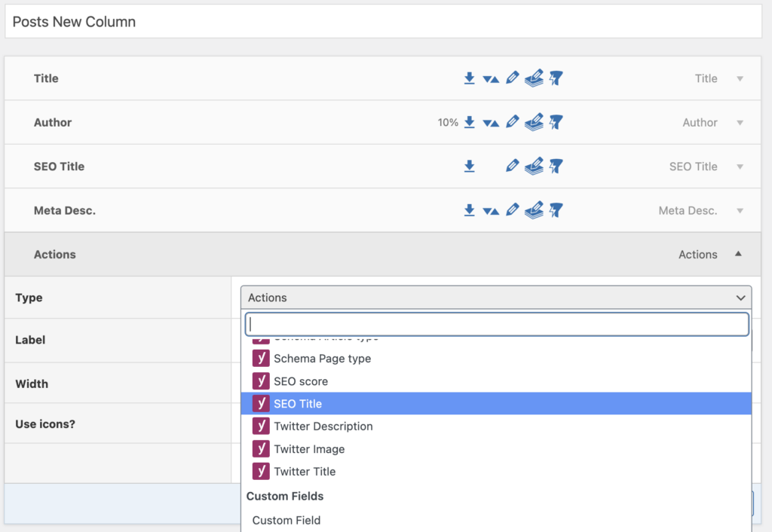Click the bulk edit icon in Meta Desc. row

(534, 210)
